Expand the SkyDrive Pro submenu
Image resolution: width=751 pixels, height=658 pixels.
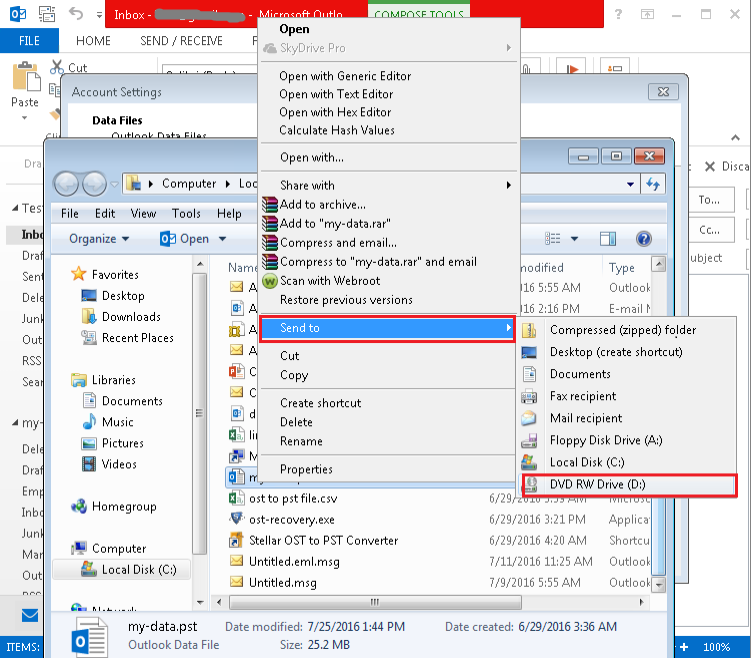pos(509,48)
